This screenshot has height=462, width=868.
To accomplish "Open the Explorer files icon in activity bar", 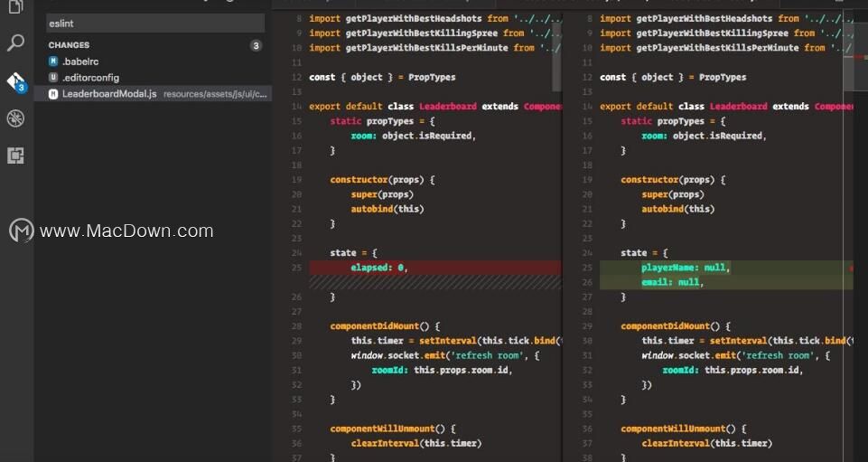I will (x=15, y=6).
